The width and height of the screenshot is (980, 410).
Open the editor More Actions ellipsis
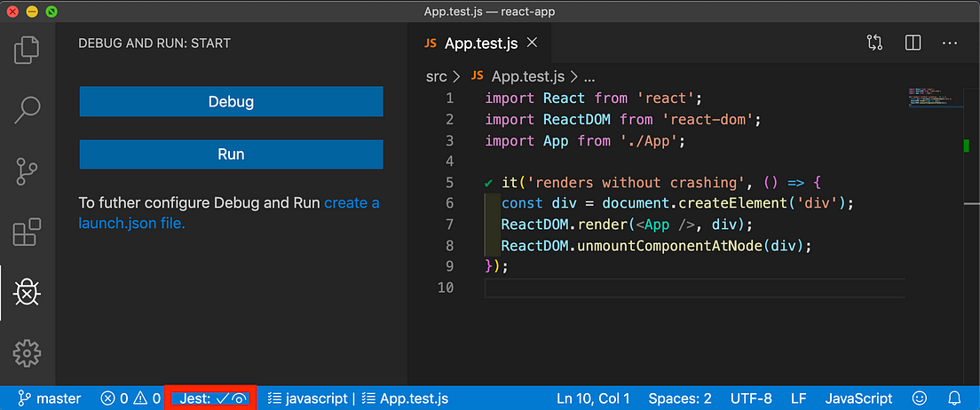950,43
